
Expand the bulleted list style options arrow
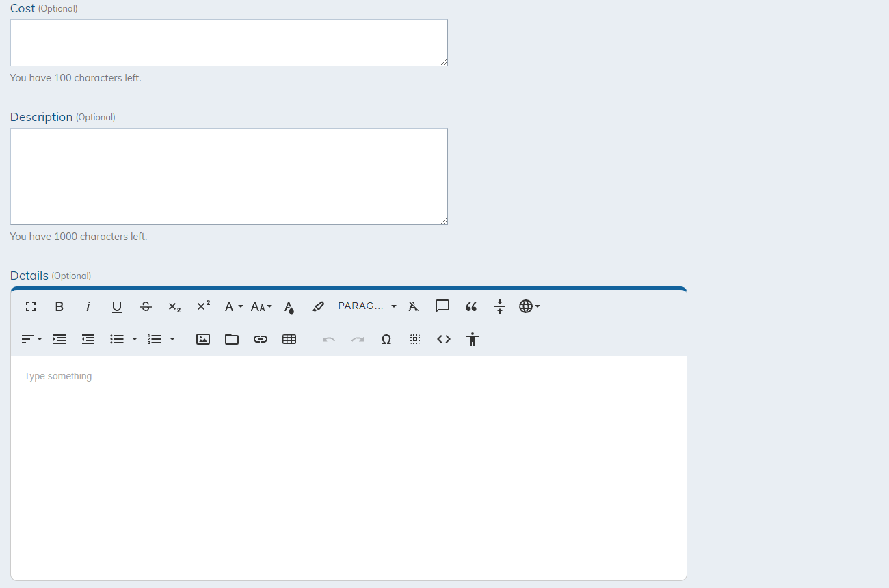coord(134,339)
